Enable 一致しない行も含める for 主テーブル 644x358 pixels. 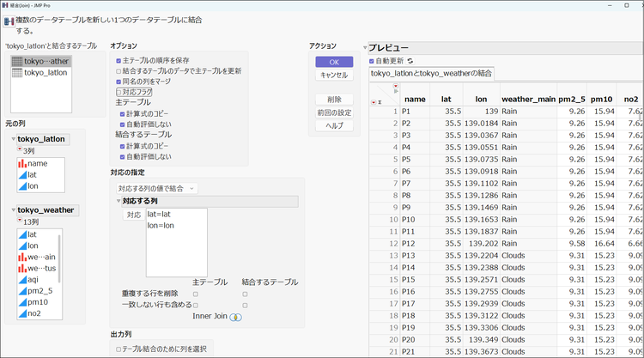pos(196,306)
